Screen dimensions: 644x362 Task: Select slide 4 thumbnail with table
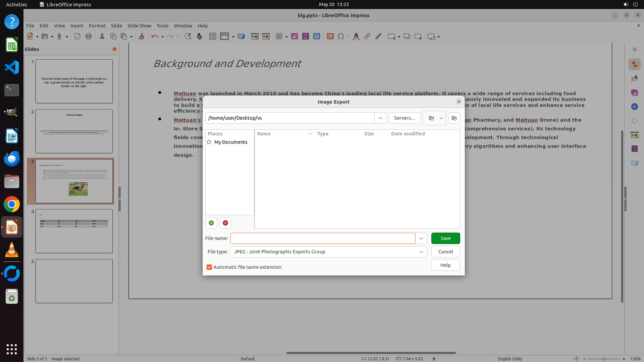pos(74,231)
